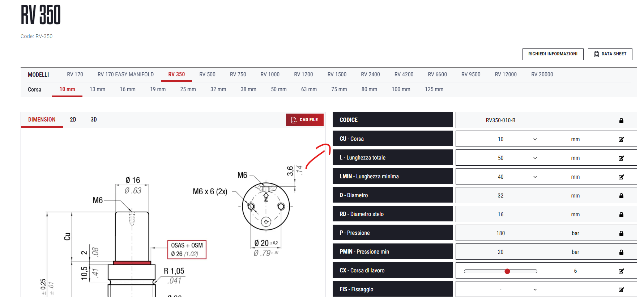Viewport: 644px width, 297px height.
Task: Click the PMIN value 20
Action: pos(500,252)
